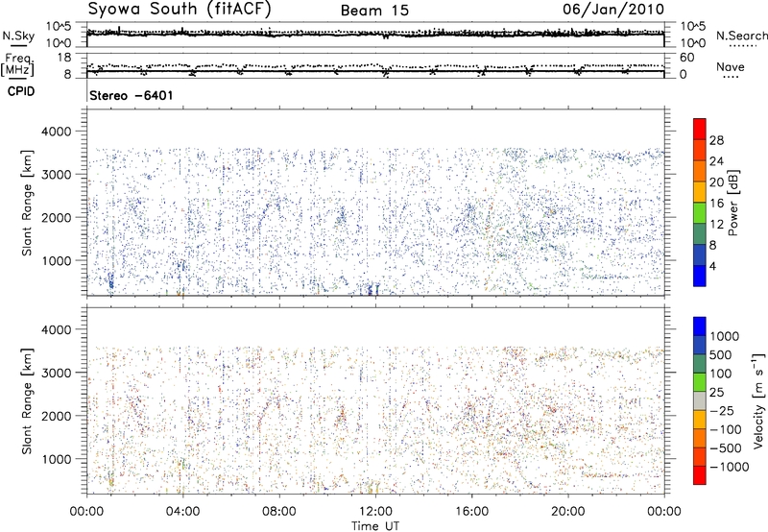The width and height of the screenshot is (768, 532).
Task: Click the 'Time UT' axis label
Action: click(375, 526)
